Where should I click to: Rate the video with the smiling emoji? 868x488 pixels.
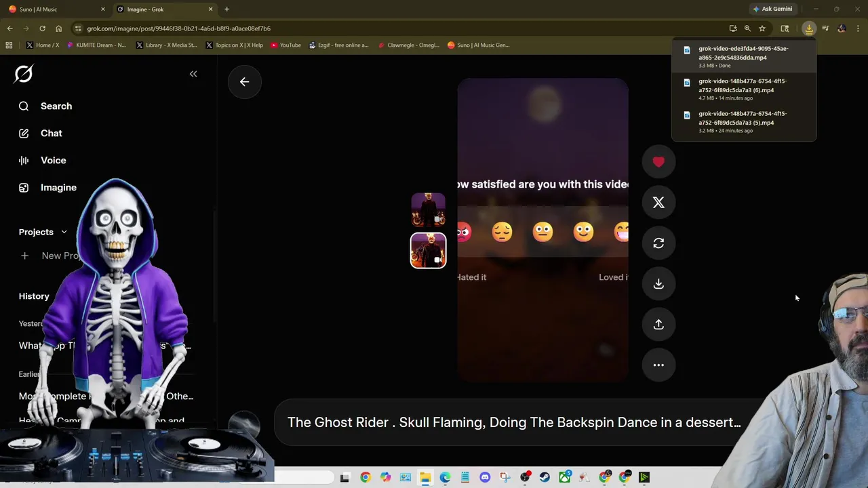coord(583,232)
